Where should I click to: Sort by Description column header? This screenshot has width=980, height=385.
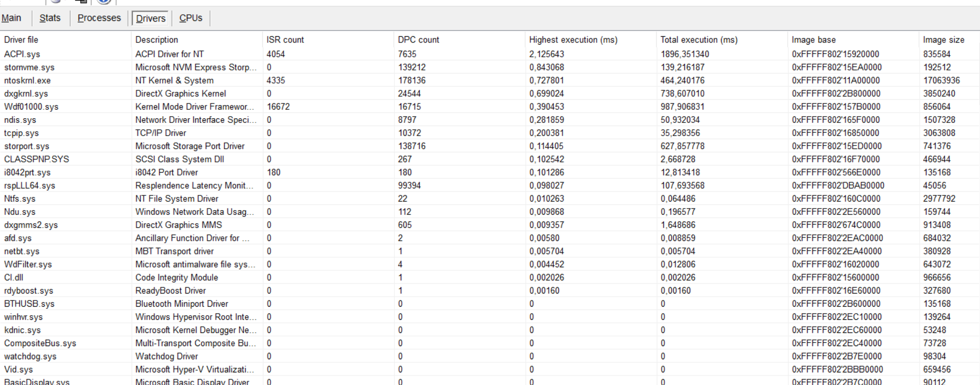tap(157, 40)
